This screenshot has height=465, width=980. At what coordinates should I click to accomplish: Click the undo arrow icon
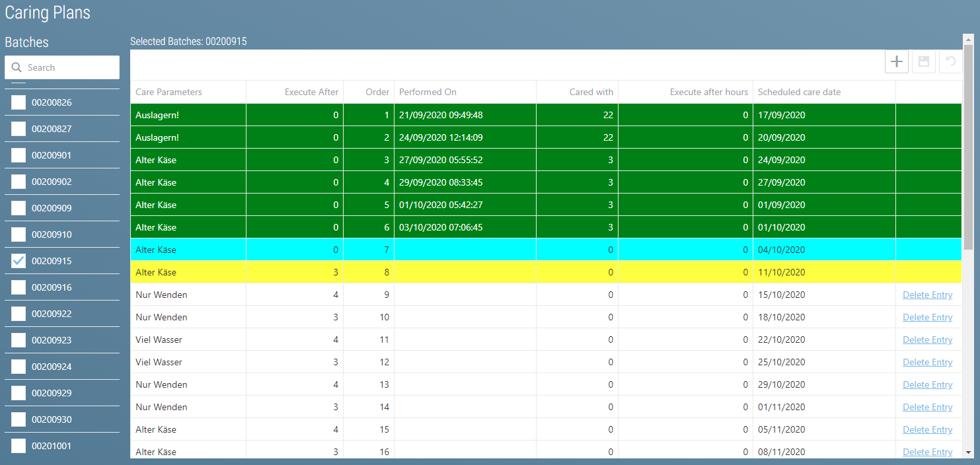point(950,61)
